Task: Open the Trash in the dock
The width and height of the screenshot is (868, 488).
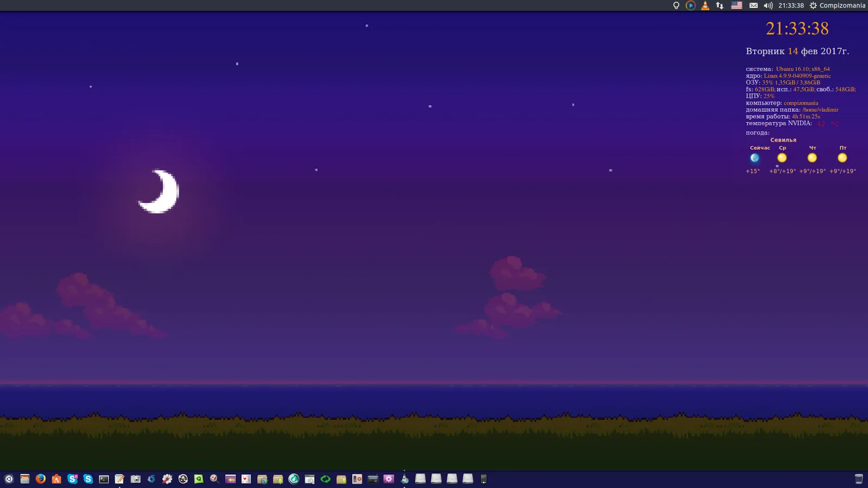Action: 859,479
